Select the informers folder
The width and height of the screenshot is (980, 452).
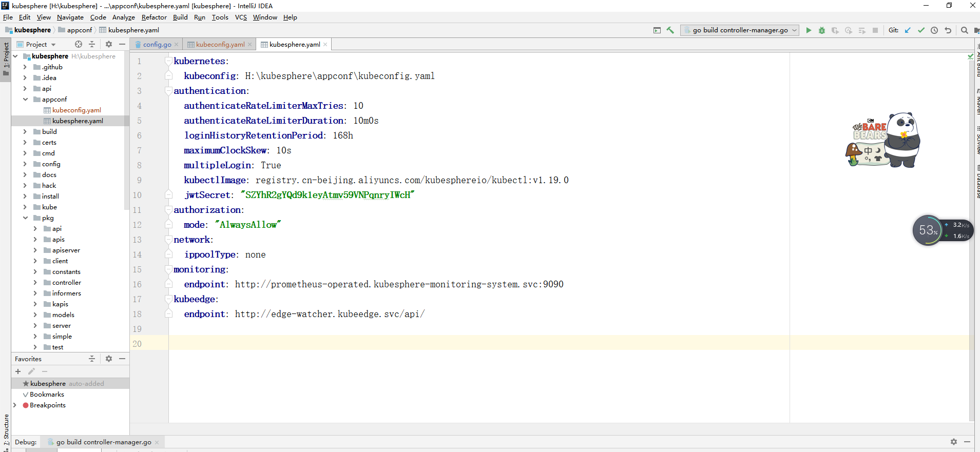[x=67, y=293]
